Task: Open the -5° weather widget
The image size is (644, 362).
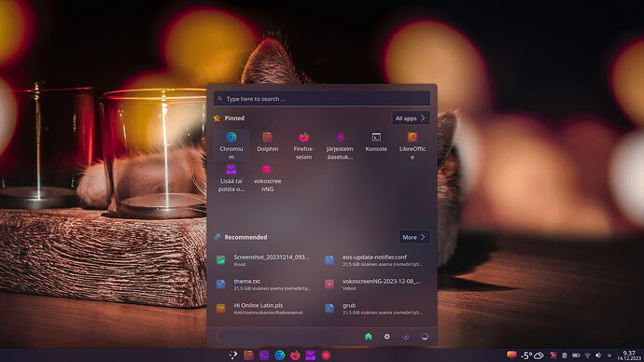Action: pos(532,355)
